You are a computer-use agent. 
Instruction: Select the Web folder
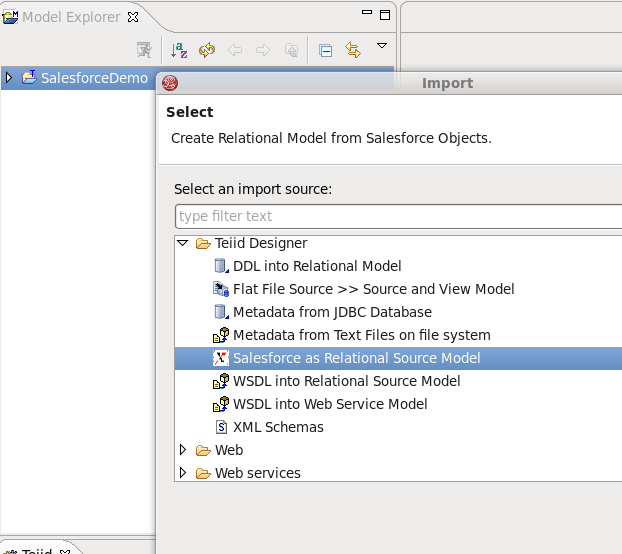pyautogui.click(x=229, y=450)
